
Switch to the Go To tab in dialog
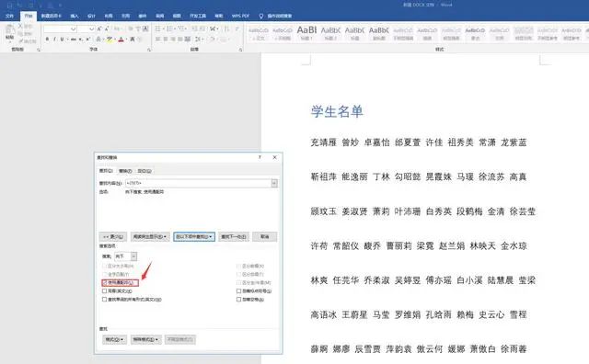(x=144, y=171)
